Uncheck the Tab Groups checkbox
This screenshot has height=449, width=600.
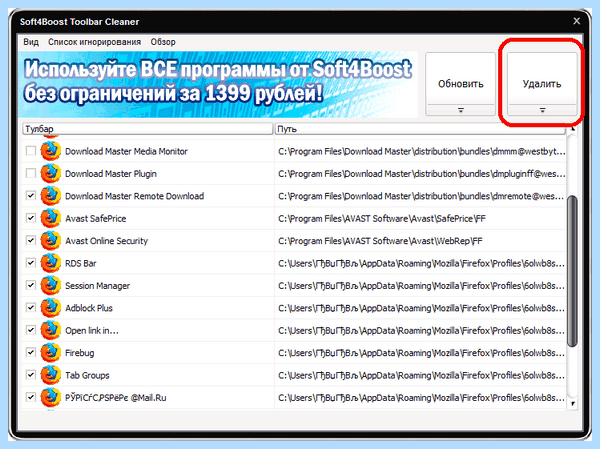[31, 375]
